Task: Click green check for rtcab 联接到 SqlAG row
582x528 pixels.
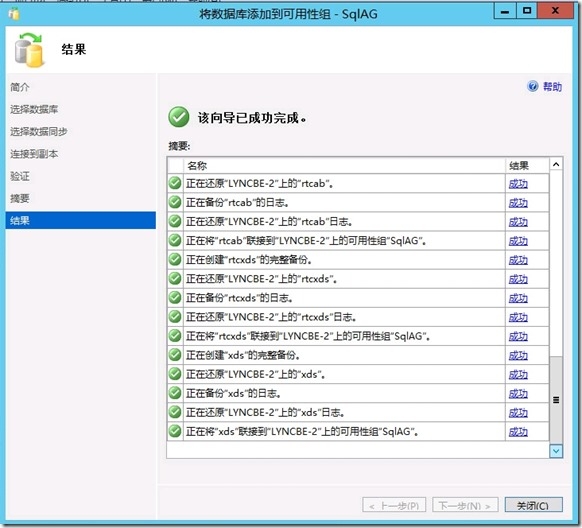Action: point(175,240)
